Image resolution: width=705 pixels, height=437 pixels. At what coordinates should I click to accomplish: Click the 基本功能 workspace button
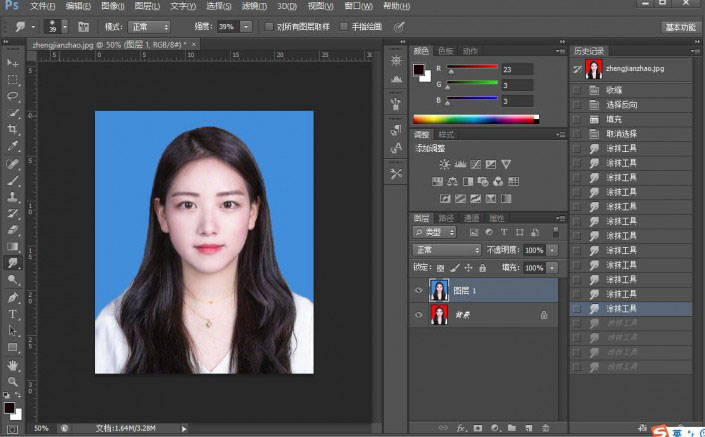click(679, 27)
